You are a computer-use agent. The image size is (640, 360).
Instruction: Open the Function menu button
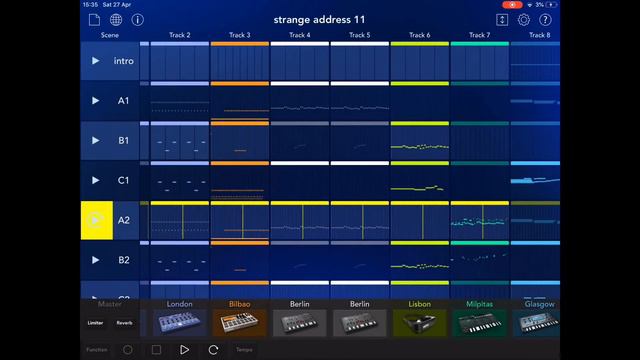97,350
